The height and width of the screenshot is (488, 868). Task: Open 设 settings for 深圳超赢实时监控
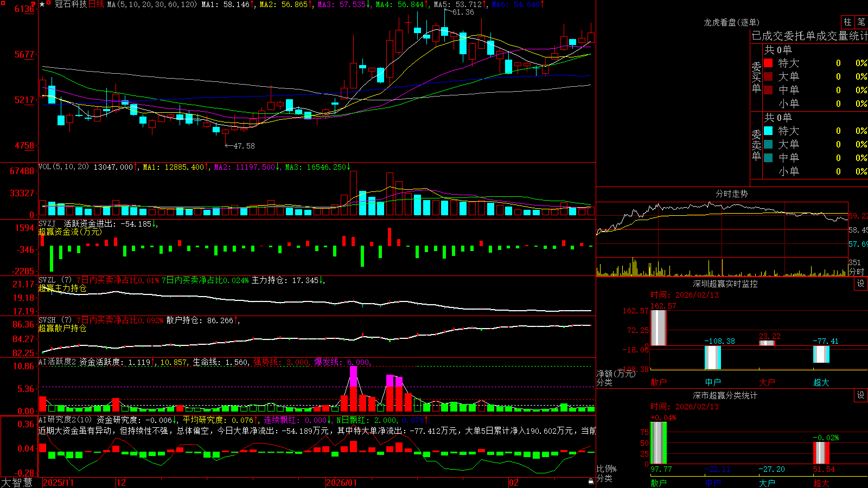pyautogui.click(x=861, y=284)
